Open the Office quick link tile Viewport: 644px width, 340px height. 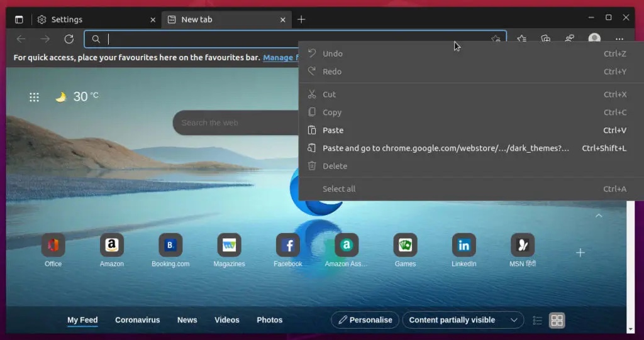53,245
